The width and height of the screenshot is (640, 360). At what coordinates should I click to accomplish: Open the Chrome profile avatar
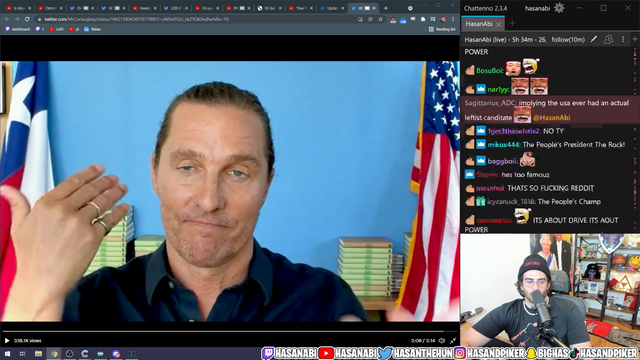pos(443,19)
